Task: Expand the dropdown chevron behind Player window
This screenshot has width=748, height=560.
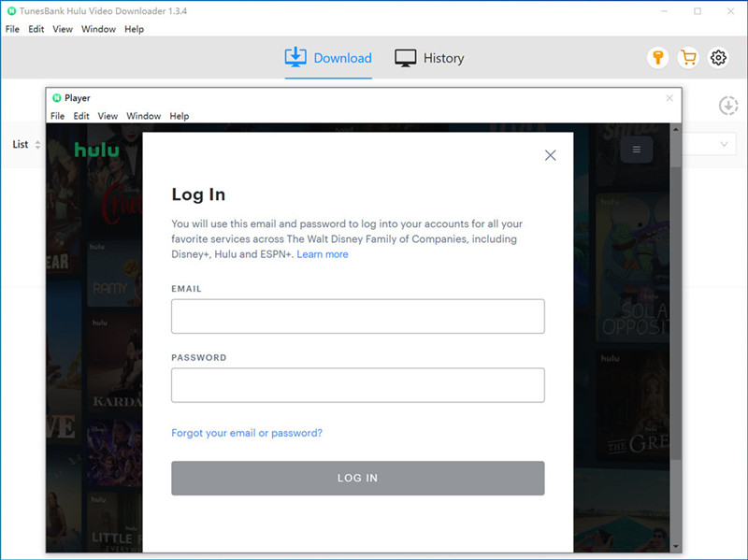Action: point(724,144)
